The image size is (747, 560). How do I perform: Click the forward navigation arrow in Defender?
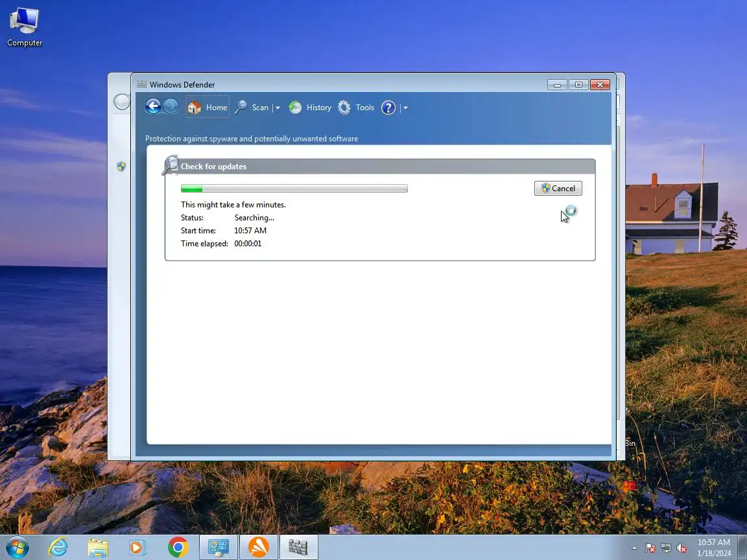click(x=171, y=106)
